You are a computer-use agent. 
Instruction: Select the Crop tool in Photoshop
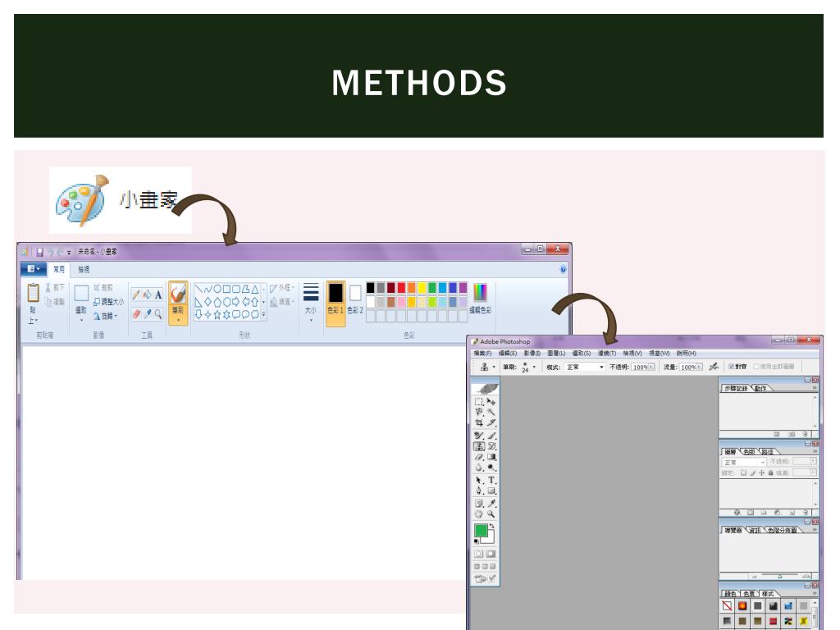(x=479, y=422)
